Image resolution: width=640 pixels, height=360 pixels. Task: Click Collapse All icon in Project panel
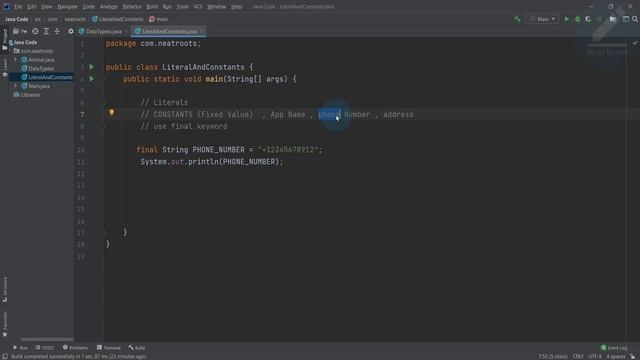[57, 31]
